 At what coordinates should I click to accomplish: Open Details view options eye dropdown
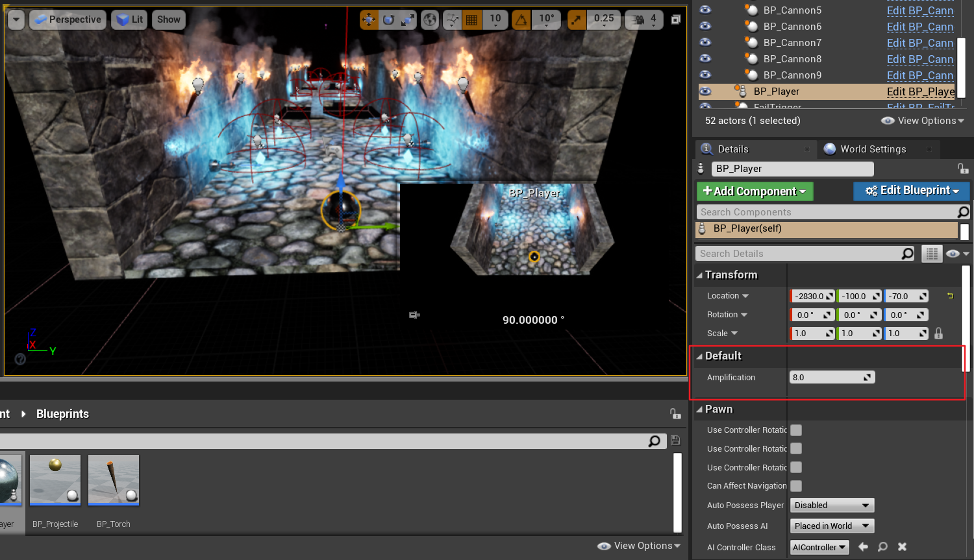pyautogui.click(x=957, y=254)
